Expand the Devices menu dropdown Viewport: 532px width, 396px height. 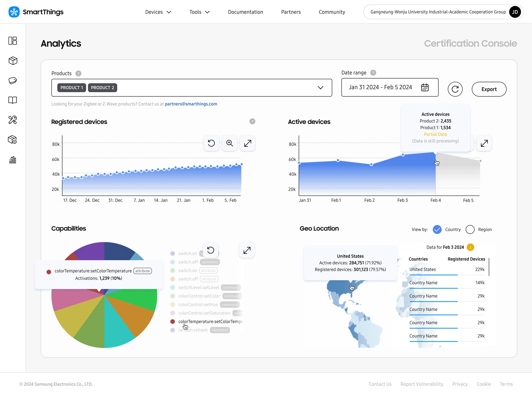(158, 12)
